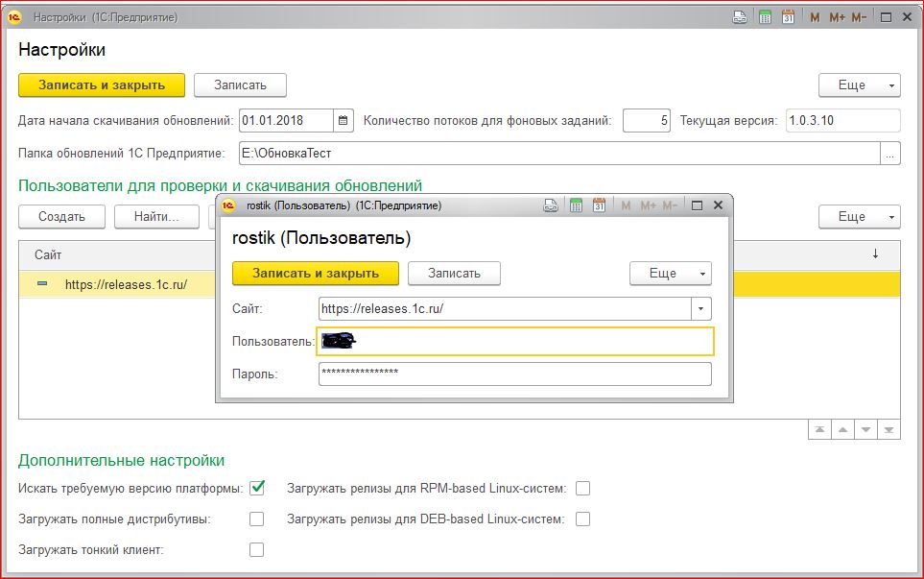Enable Загружать тонкий клиент checkbox
This screenshot has width=924, height=579.
(256, 549)
